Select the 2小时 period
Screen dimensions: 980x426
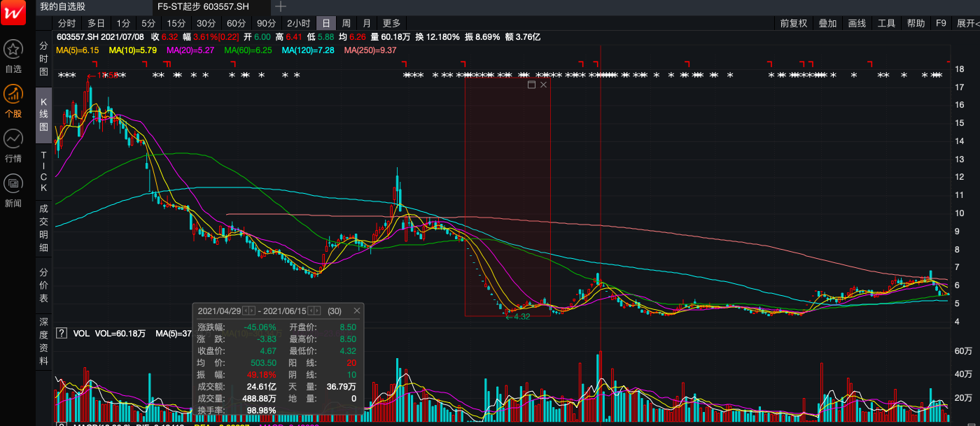tap(298, 23)
